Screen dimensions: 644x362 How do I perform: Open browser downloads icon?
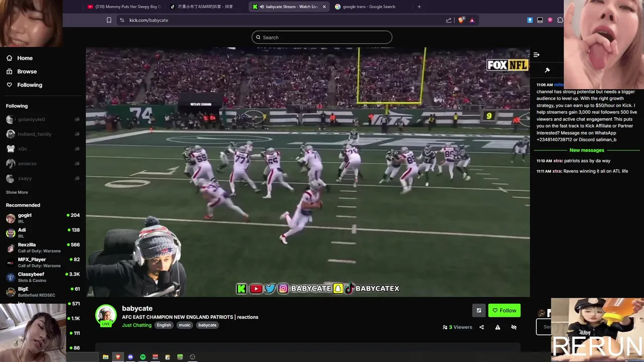[x=530, y=20]
